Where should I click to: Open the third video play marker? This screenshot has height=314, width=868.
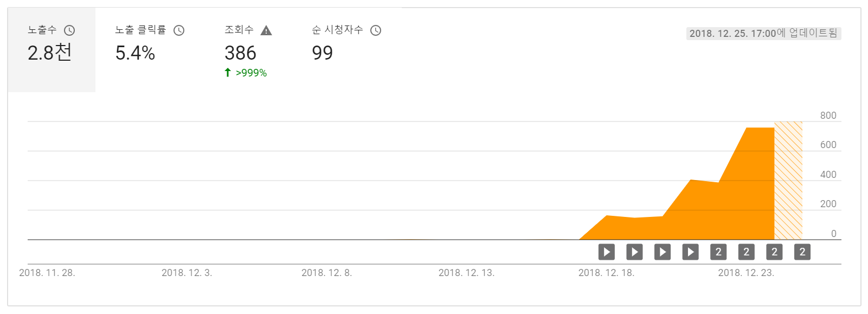[663, 252]
